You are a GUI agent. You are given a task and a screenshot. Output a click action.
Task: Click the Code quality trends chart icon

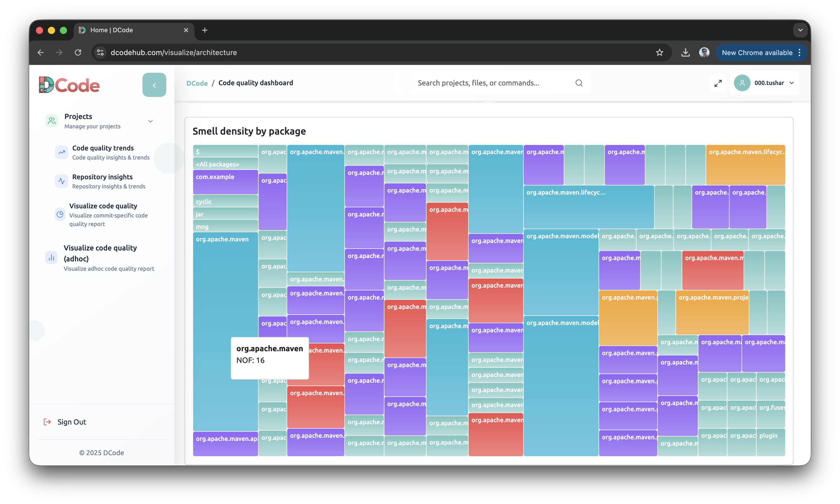pos(61,152)
